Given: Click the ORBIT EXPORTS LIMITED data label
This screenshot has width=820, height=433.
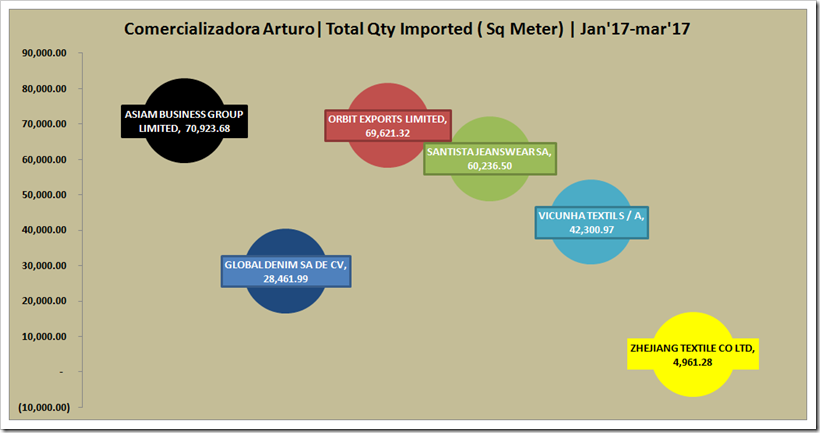Looking at the screenshot, I should click(388, 126).
